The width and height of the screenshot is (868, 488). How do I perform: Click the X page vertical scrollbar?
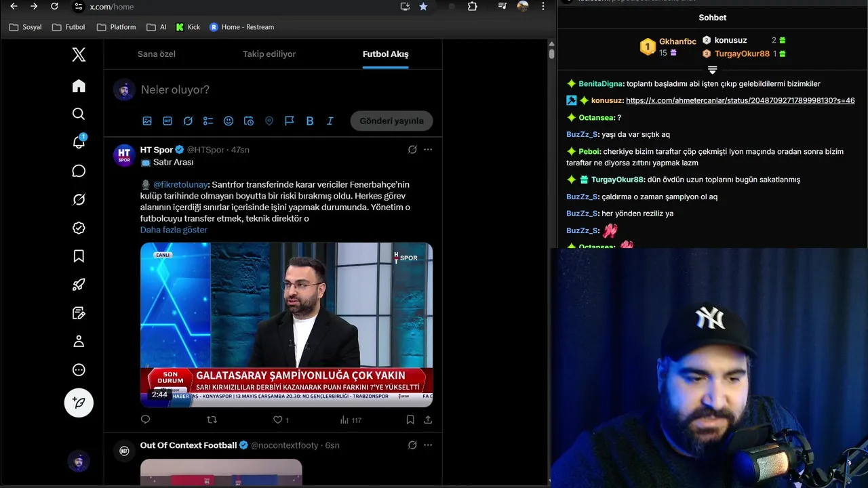[552, 54]
